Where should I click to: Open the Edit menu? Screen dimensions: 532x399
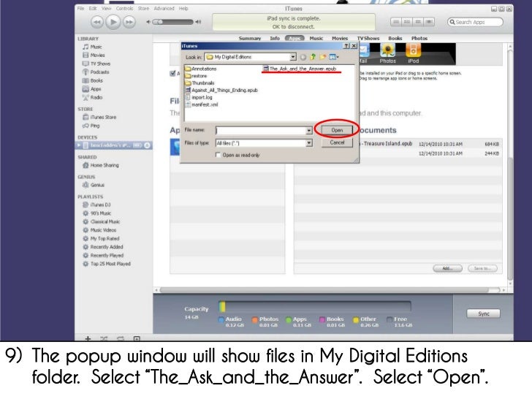pos(93,9)
